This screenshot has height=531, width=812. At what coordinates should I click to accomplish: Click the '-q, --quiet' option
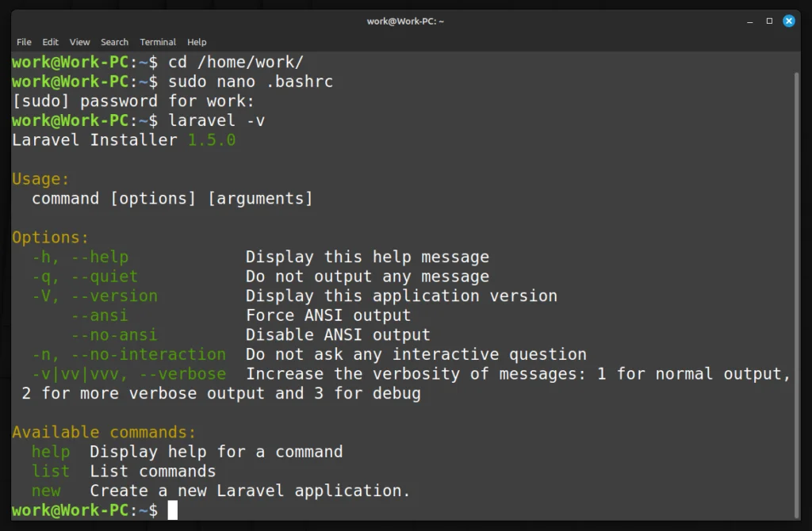pos(85,277)
